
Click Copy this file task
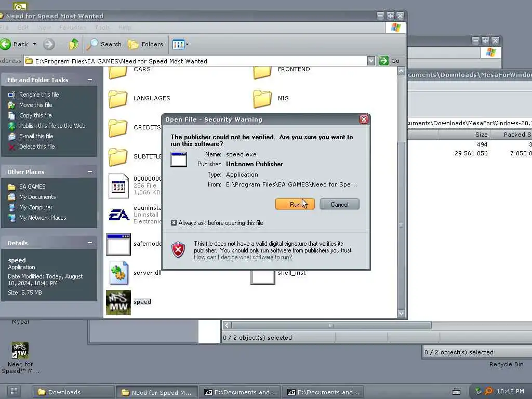pos(35,115)
